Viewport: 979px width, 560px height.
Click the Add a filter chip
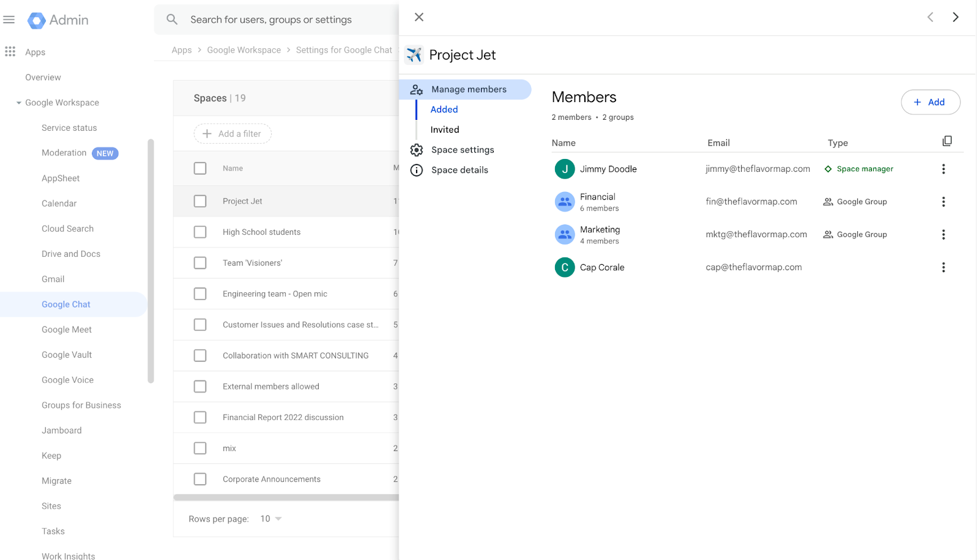point(233,133)
